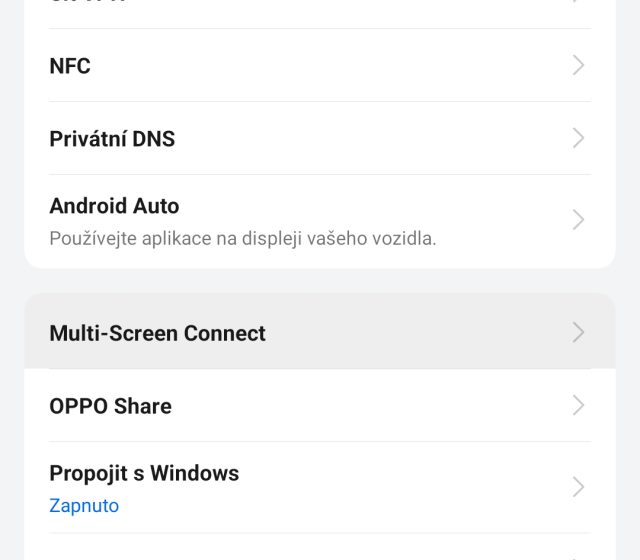Tap the Android Auto description text

click(x=243, y=239)
